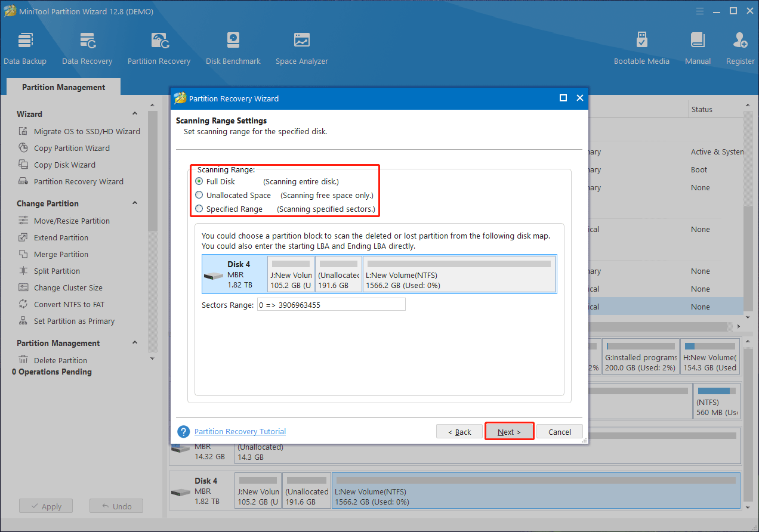Click the Disk 4 drive icon in the wizard disk map
The height and width of the screenshot is (532, 759).
pos(213,276)
